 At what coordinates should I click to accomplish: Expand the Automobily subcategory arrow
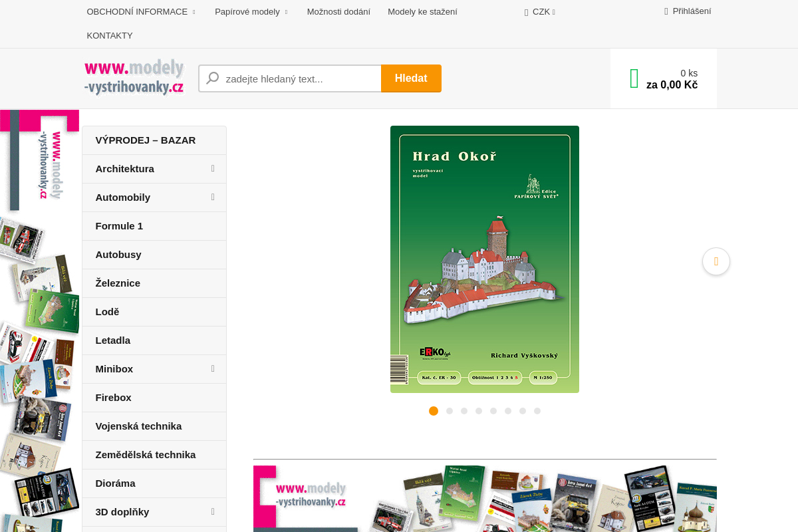click(x=213, y=198)
